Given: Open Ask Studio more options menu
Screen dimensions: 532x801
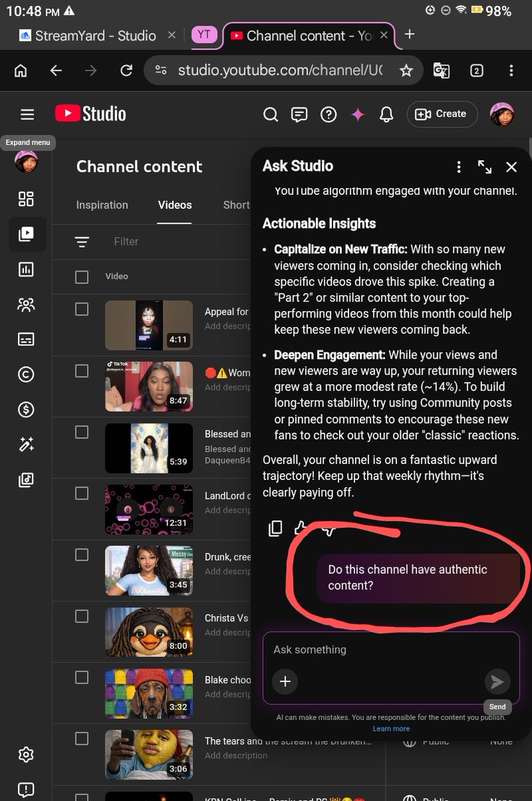Looking at the screenshot, I should point(459,167).
